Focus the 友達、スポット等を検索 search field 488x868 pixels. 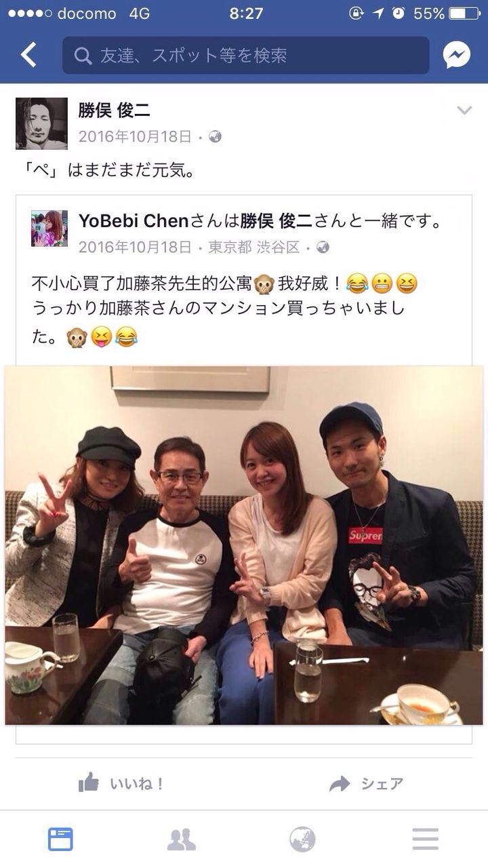[x=246, y=55]
